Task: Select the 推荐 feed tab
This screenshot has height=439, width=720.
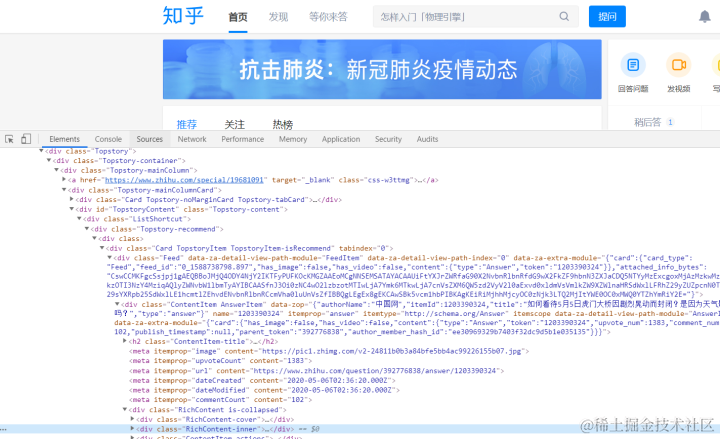Action: (186, 124)
